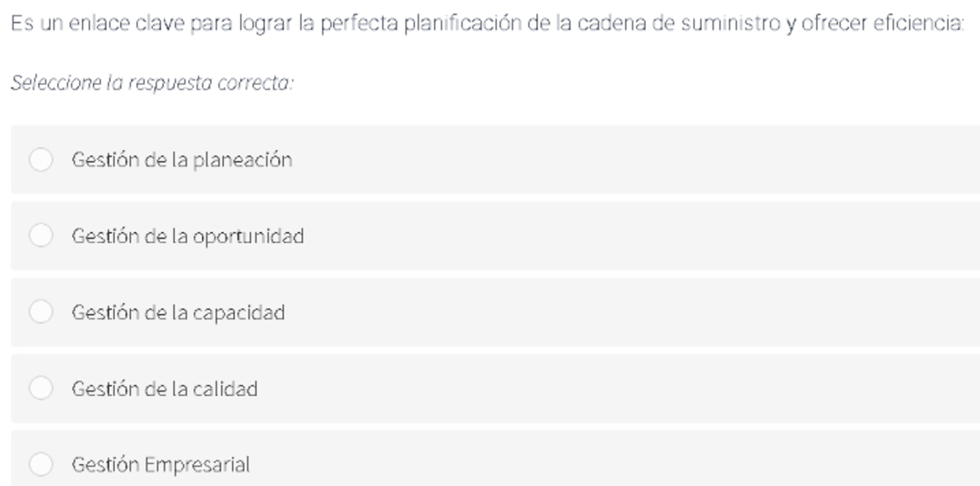This screenshot has width=980, height=486.
Task: Click the question sentence about cadena de suministro
Action: pyautogui.click(x=488, y=24)
